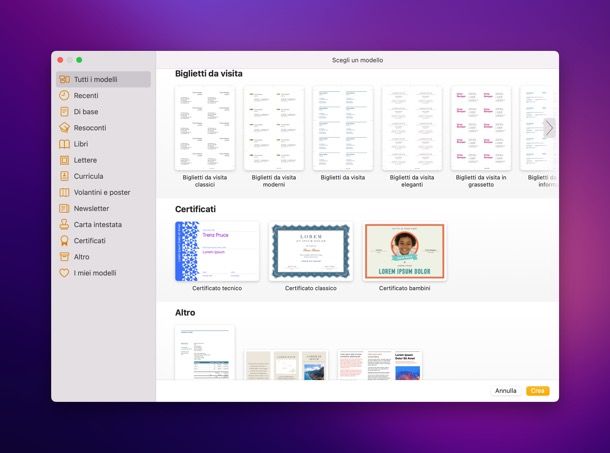Open the Resoconti category
610x453 pixels.
[x=90, y=128]
